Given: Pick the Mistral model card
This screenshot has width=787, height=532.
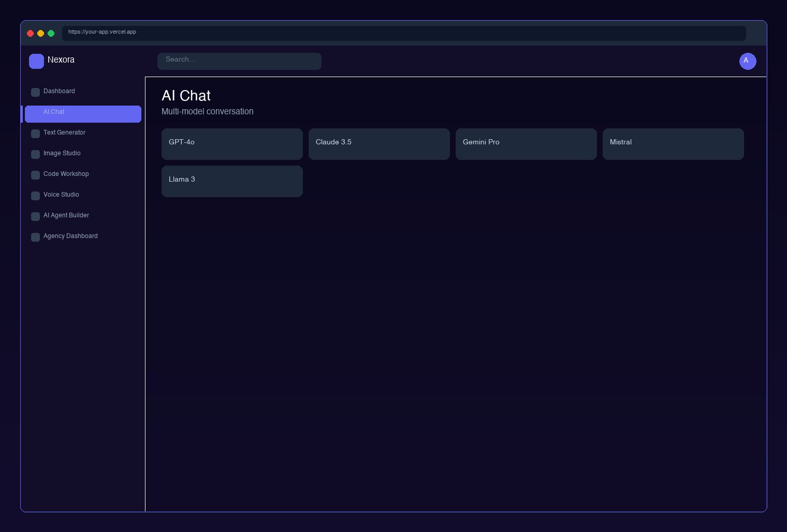Looking at the screenshot, I should click(x=673, y=144).
